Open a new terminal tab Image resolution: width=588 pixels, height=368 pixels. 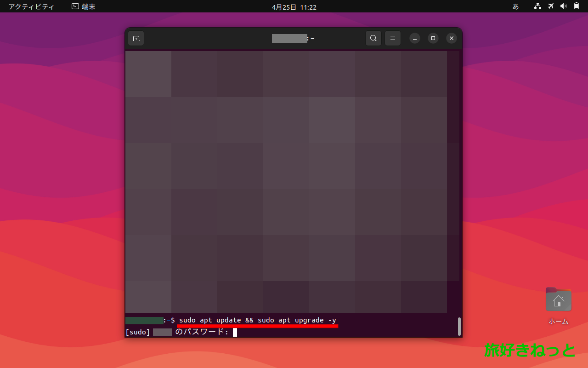[136, 38]
